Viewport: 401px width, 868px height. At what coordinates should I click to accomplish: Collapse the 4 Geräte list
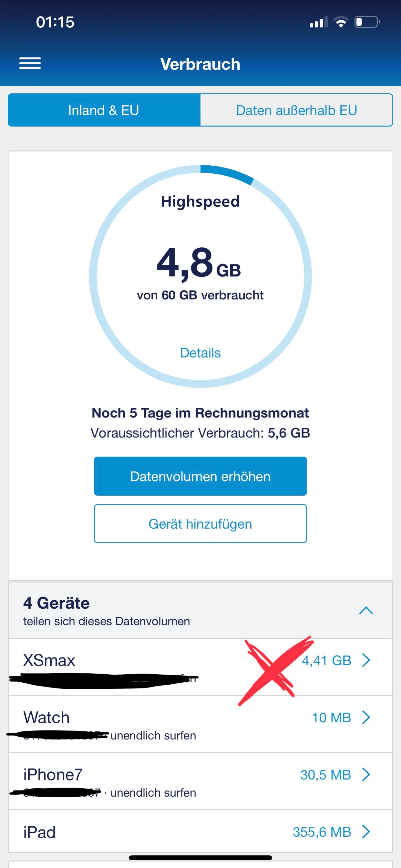366,610
